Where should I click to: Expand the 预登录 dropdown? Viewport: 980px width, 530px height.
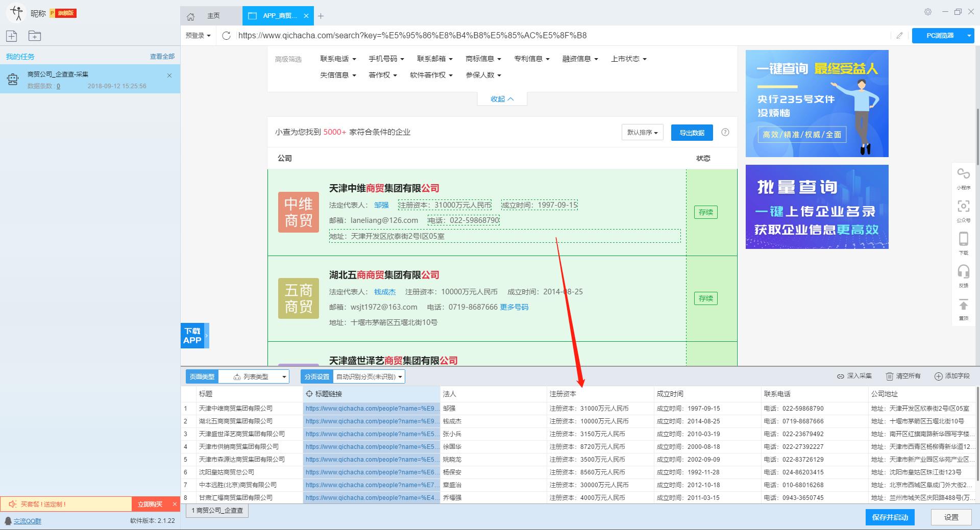pyautogui.click(x=198, y=35)
